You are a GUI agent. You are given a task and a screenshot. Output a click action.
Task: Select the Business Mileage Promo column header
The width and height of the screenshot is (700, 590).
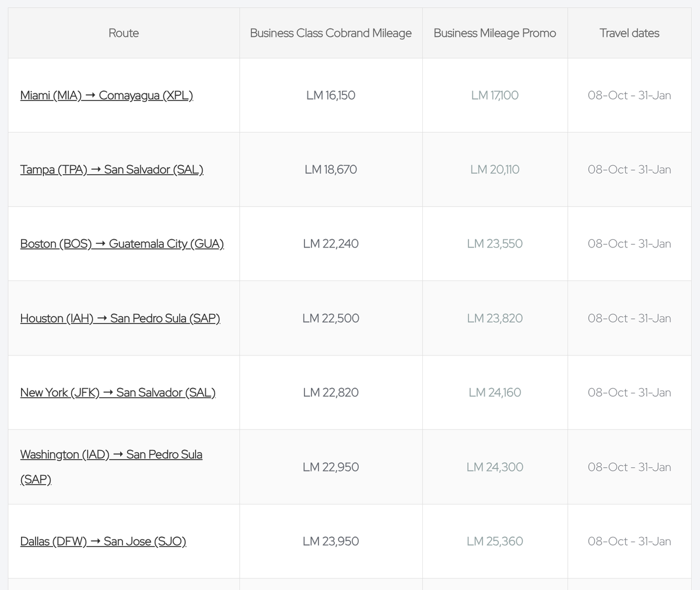click(495, 33)
